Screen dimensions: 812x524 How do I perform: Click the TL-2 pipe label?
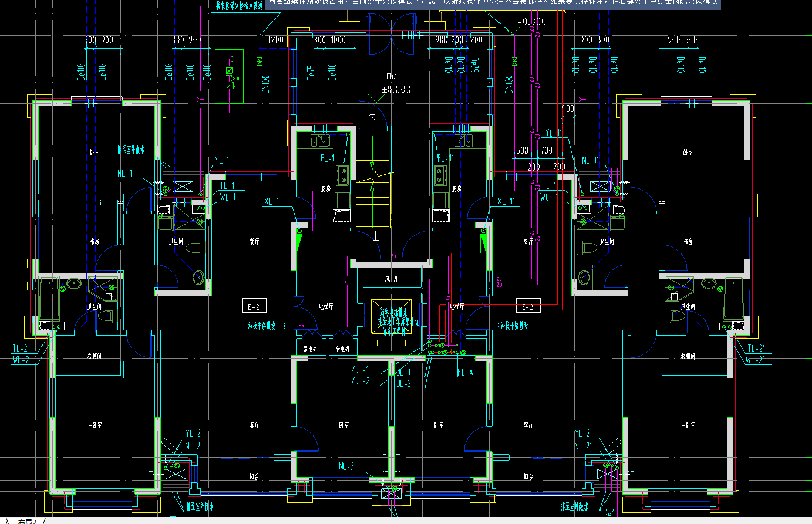click(x=20, y=349)
